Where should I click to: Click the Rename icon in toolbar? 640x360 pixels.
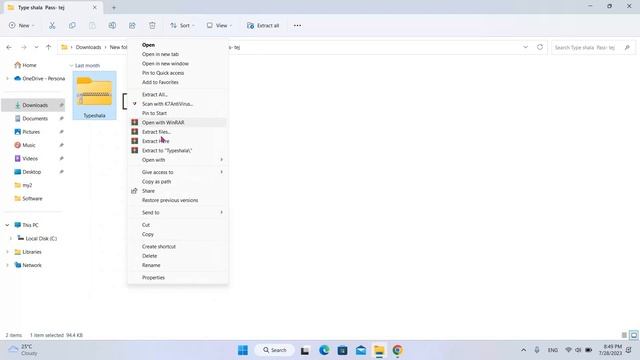click(x=112, y=25)
